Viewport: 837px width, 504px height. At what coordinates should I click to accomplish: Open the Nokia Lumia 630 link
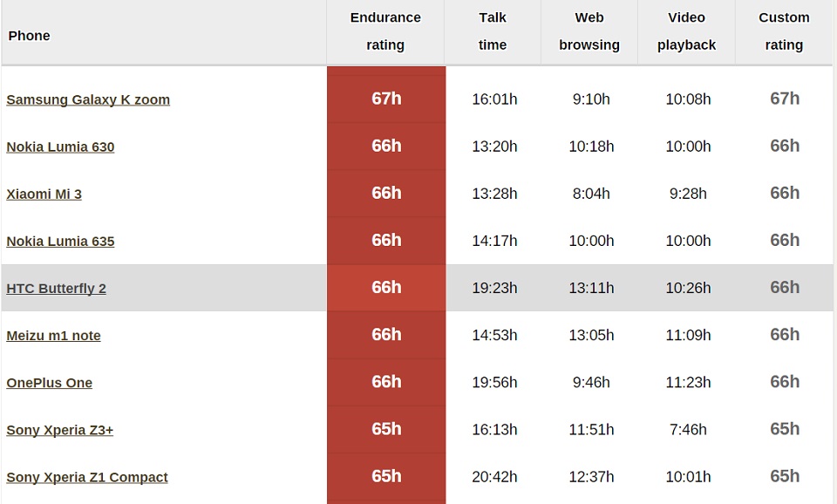pyautogui.click(x=60, y=146)
